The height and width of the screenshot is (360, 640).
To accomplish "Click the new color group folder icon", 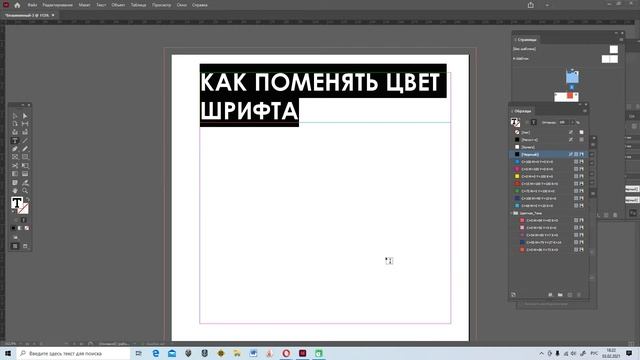I will tap(560, 295).
